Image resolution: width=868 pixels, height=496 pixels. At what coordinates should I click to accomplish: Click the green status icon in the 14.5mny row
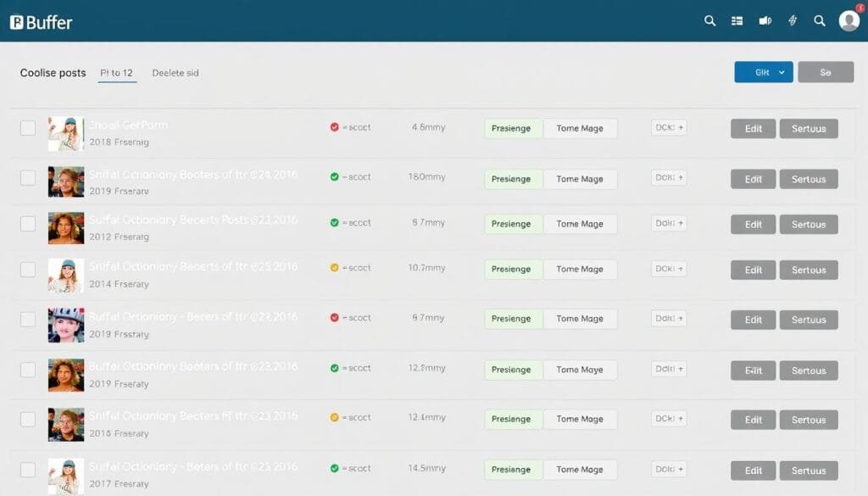point(335,468)
